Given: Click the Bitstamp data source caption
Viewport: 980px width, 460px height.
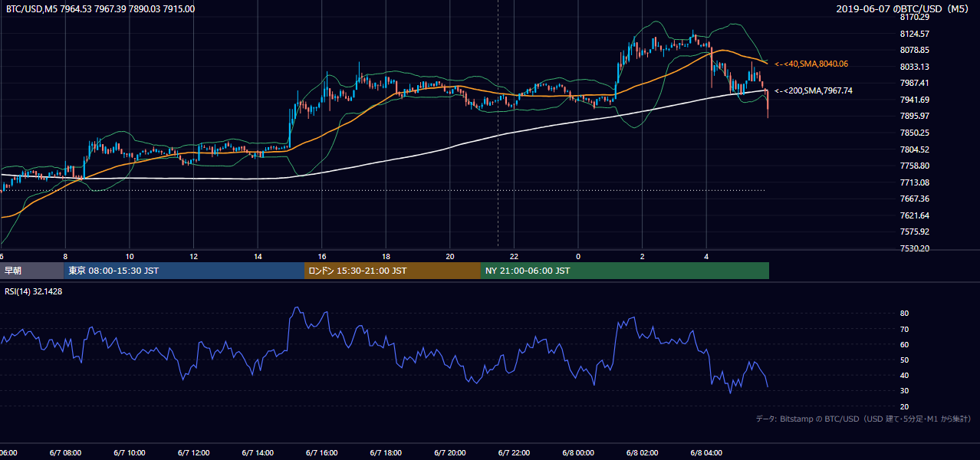Looking at the screenshot, I should 863,419.
